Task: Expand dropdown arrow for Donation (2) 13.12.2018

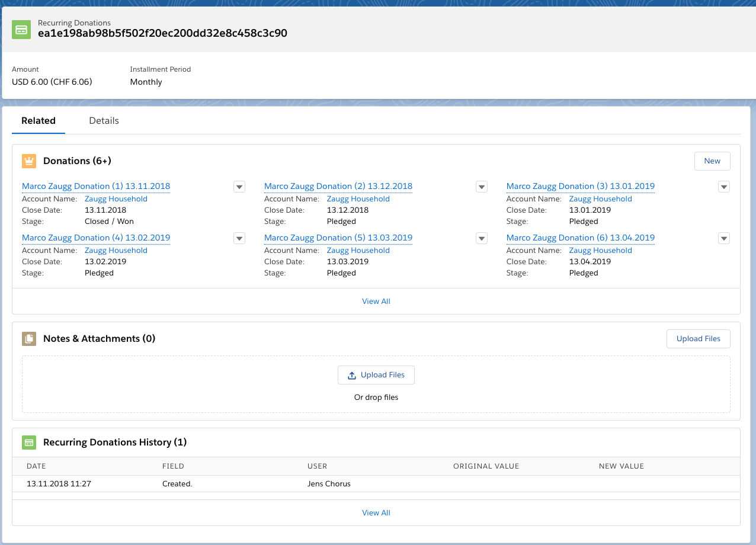Action: [x=482, y=187]
